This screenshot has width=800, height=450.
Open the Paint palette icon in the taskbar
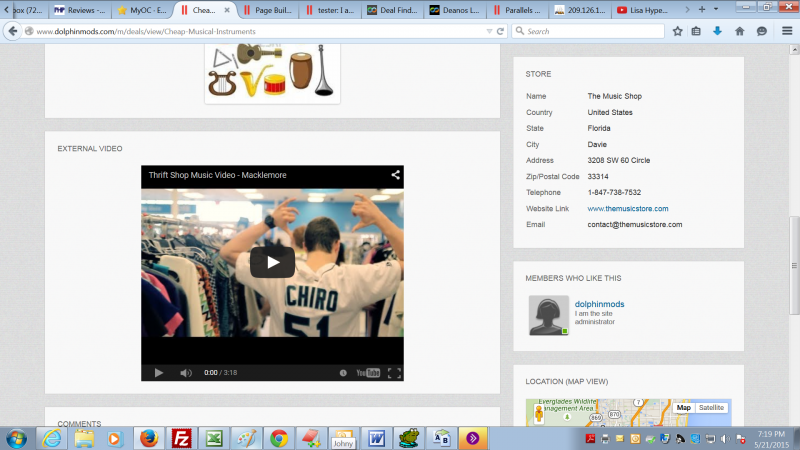(x=247, y=438)
